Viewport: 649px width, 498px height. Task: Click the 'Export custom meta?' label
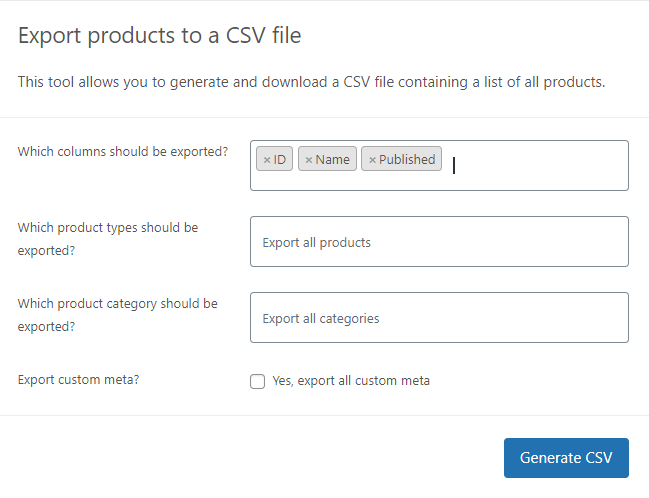point(79,380)
